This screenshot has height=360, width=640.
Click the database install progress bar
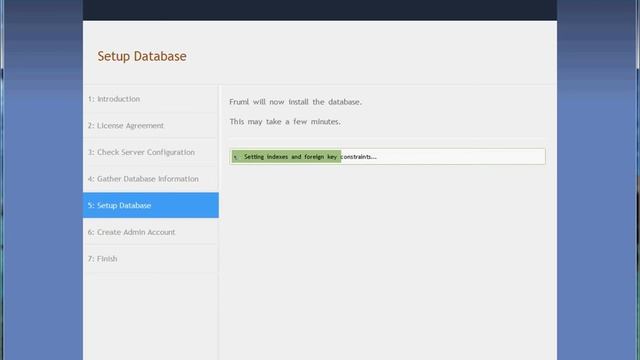point(387,157)
